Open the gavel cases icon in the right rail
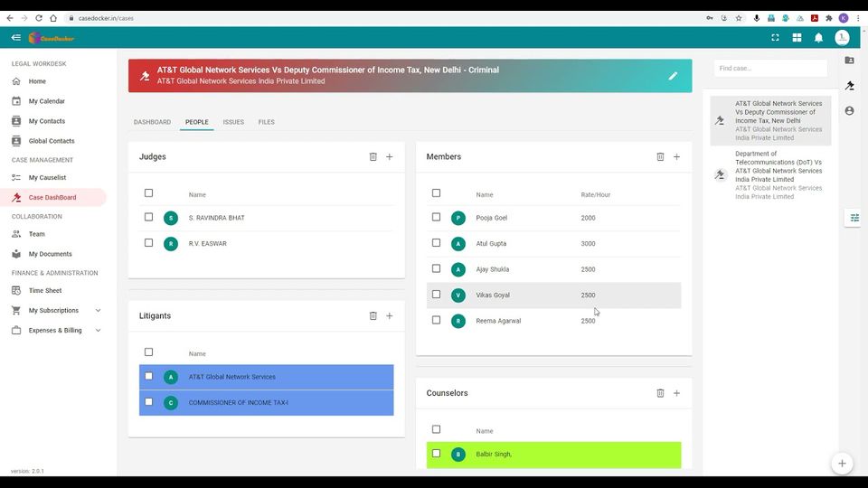This screenshot has width=868, height=488. click(849, 85)
